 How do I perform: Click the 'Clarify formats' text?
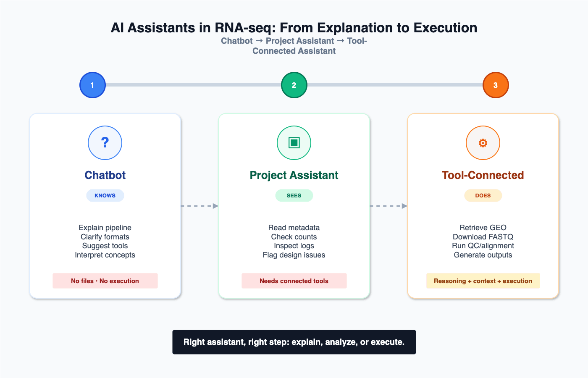[x=105, y=237]
